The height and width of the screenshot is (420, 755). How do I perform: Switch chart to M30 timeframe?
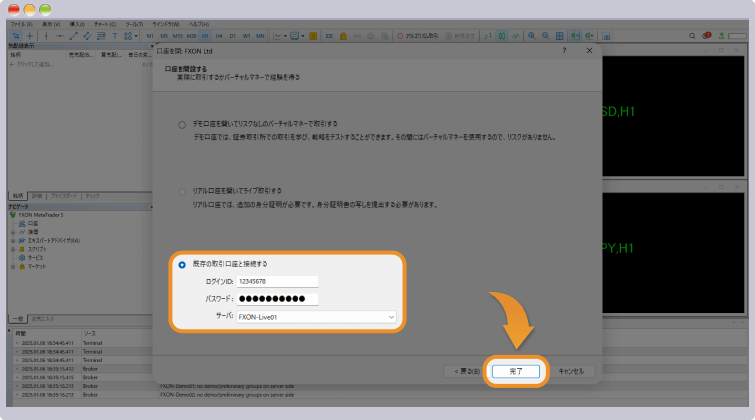[192, 36]
